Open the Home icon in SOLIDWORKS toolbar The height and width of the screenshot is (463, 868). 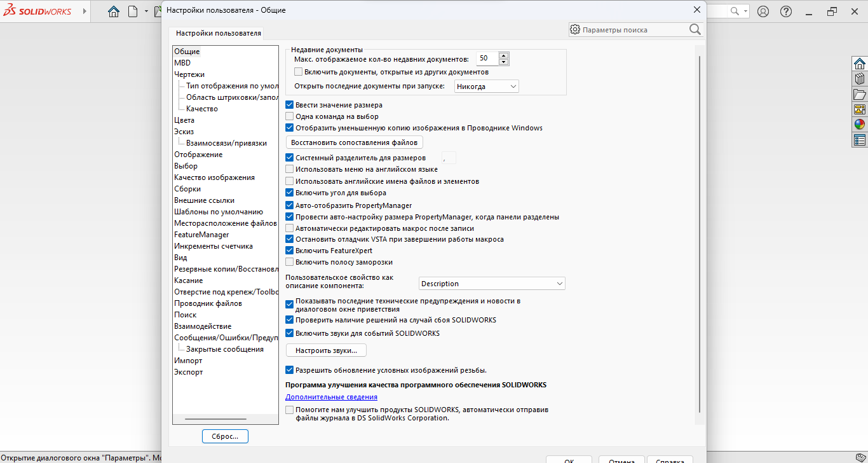click(113, 11)
